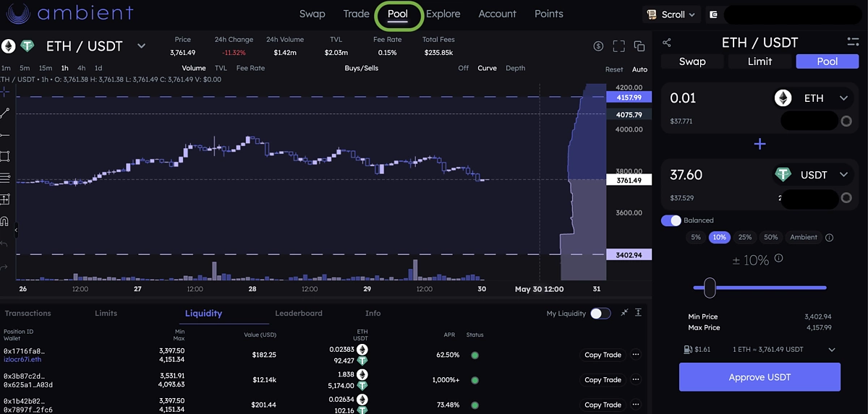The image size is (868, 414).
Task: Open the USDT token selector dropdown
Action: tap(813, 175)
